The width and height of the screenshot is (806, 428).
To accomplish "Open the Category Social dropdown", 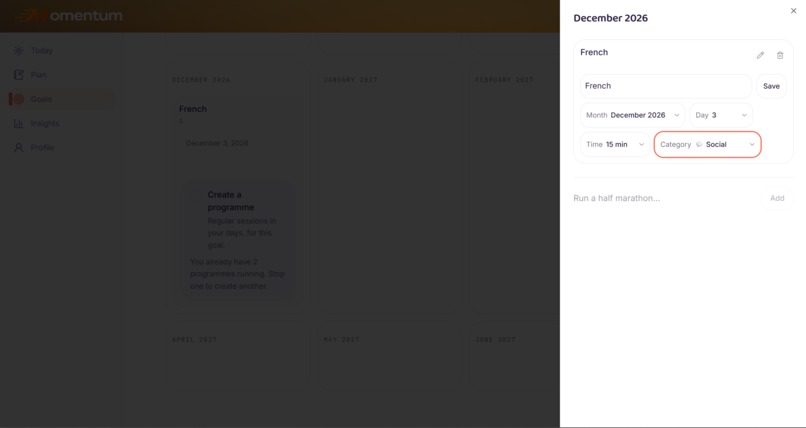I will pos(707,144).
